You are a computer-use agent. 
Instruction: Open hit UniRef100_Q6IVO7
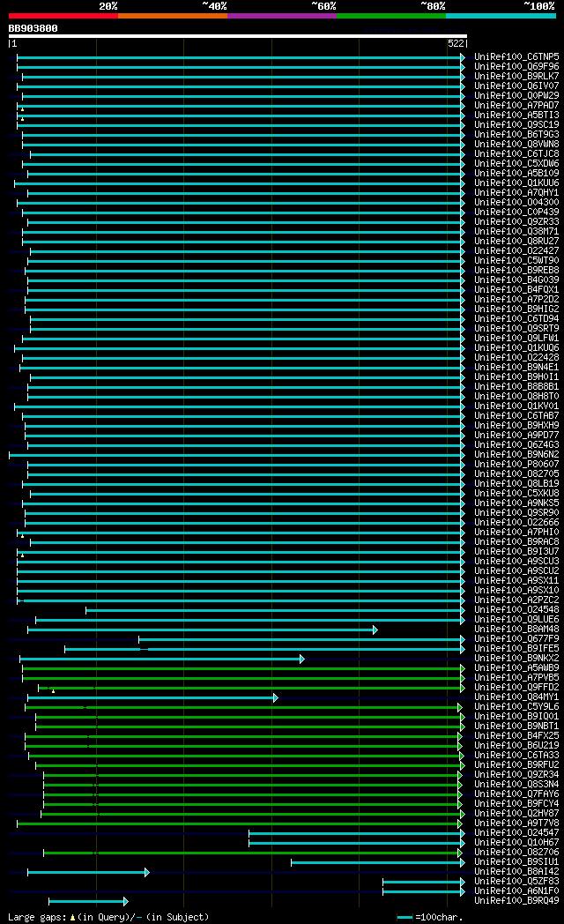516,86
